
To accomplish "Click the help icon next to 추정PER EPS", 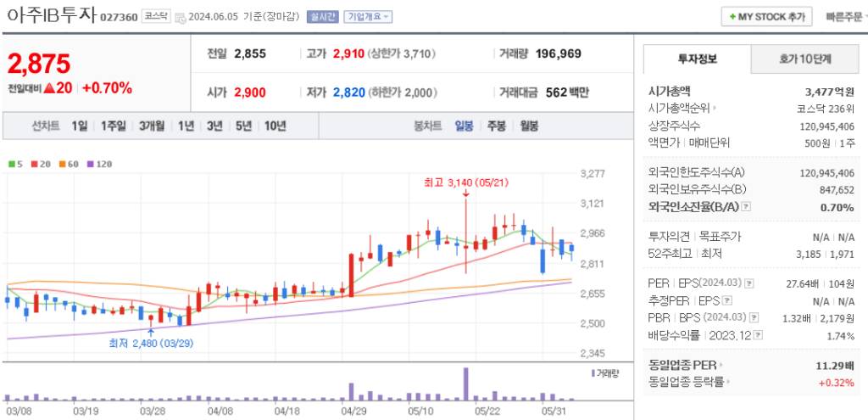I will pyautogui.click(x=727, y=301).
